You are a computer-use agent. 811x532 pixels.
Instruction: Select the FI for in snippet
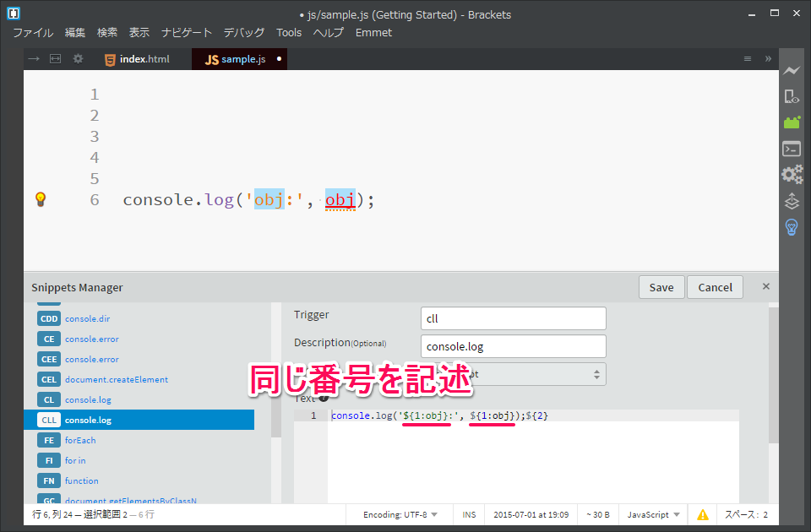[x=139, y=460]
